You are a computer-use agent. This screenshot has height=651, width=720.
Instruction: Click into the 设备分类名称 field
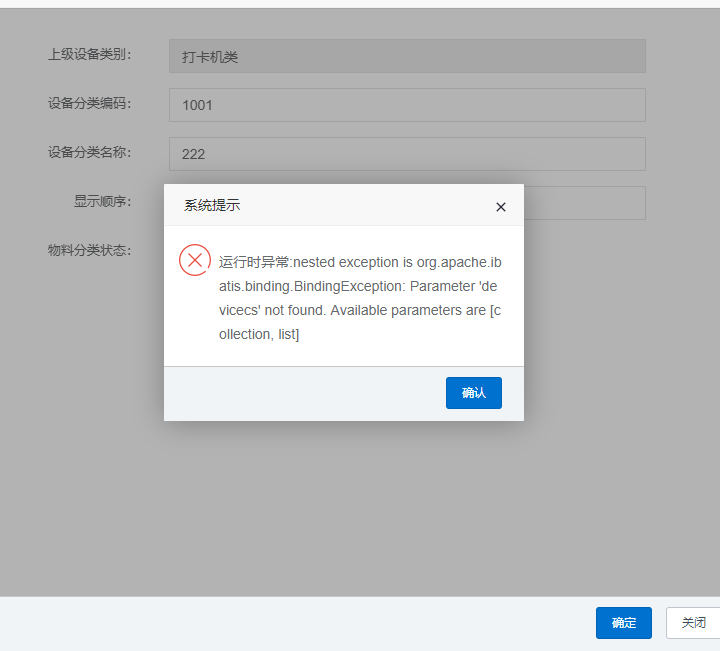pos(407,153)
